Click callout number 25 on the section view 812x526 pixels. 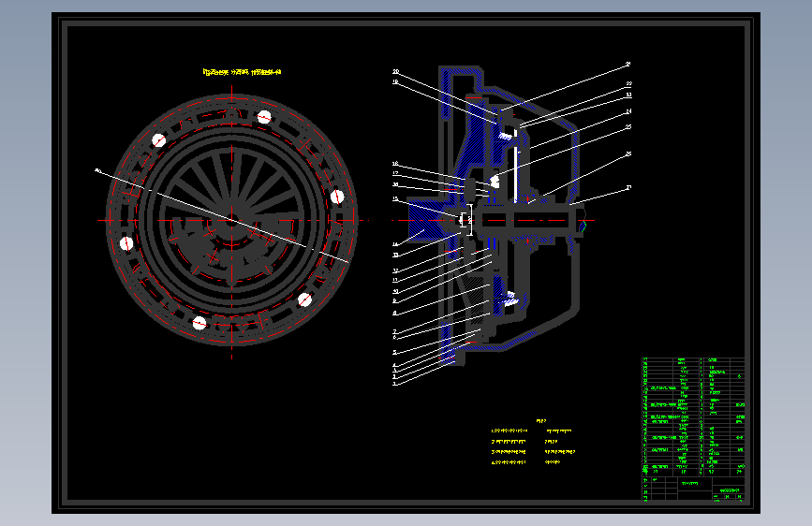(628, 127)
